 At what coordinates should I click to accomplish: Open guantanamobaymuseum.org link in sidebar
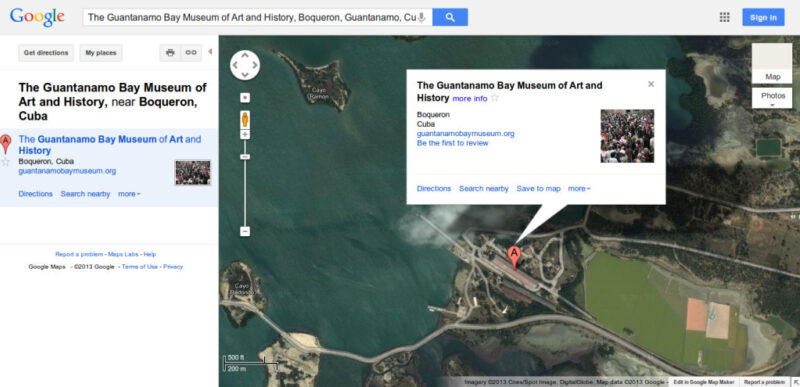point(67,171)
